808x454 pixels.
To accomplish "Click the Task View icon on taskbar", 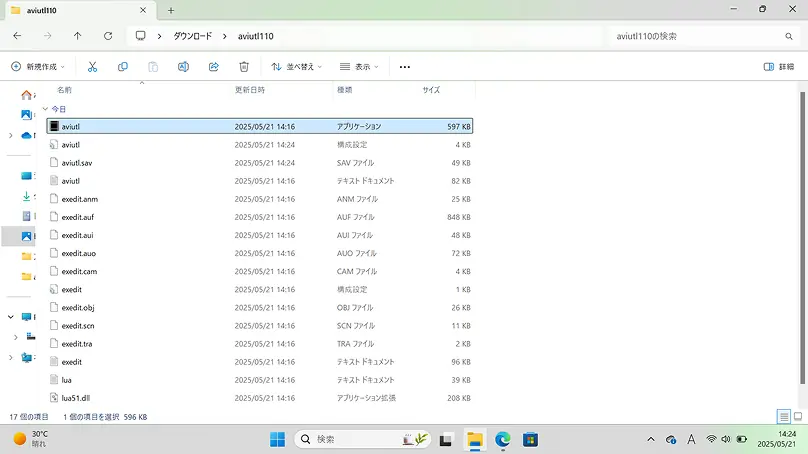I will [x=446, y=440].
